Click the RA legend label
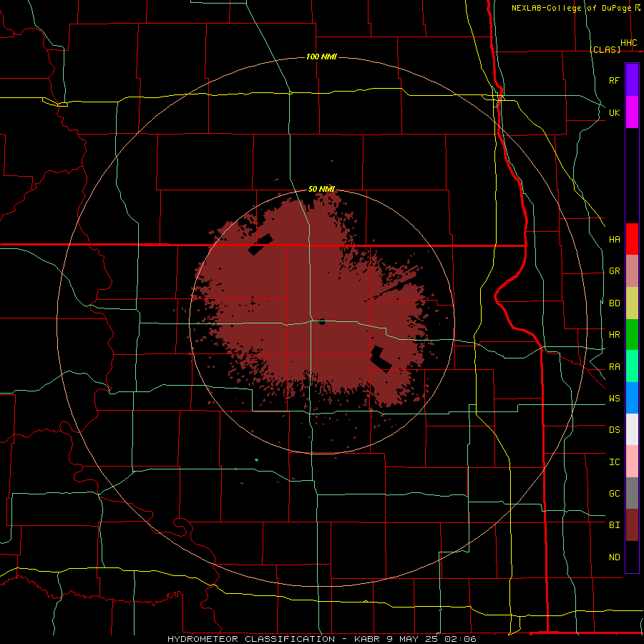Image resolution: width=644 pixels, height=644 pixels. (615, 367)
